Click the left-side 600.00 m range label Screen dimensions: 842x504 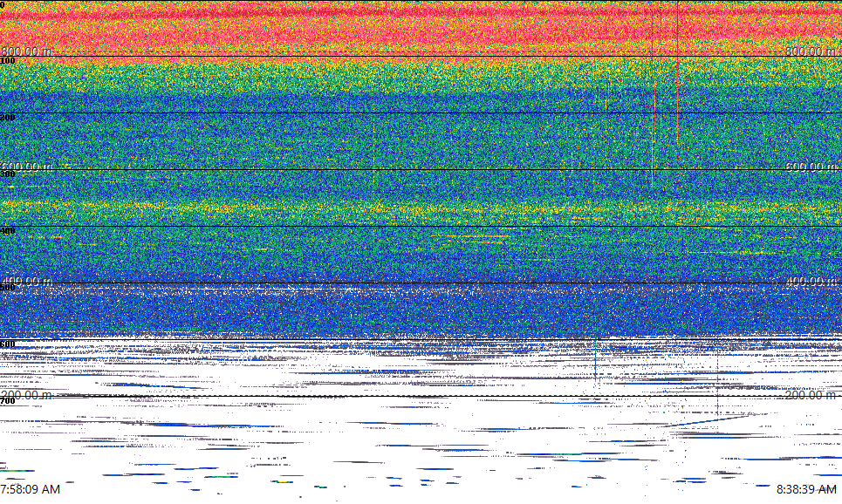tap(27, 167)
